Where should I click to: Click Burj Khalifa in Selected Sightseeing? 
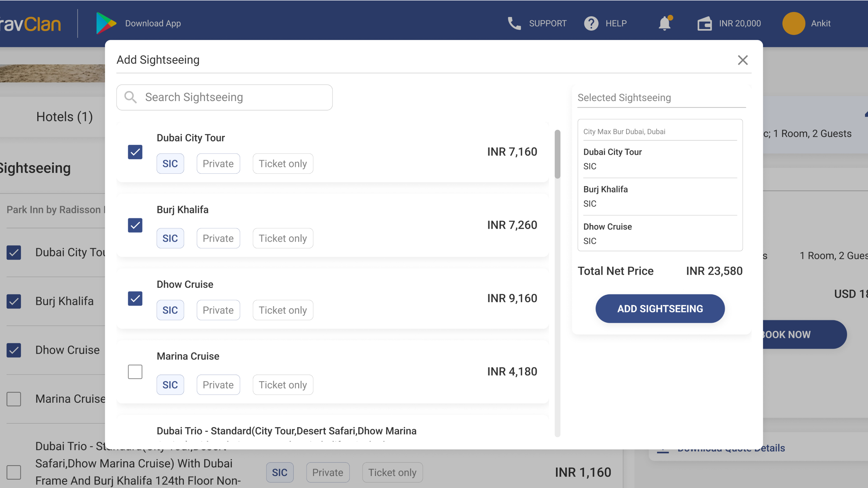[x=606, y=189]
